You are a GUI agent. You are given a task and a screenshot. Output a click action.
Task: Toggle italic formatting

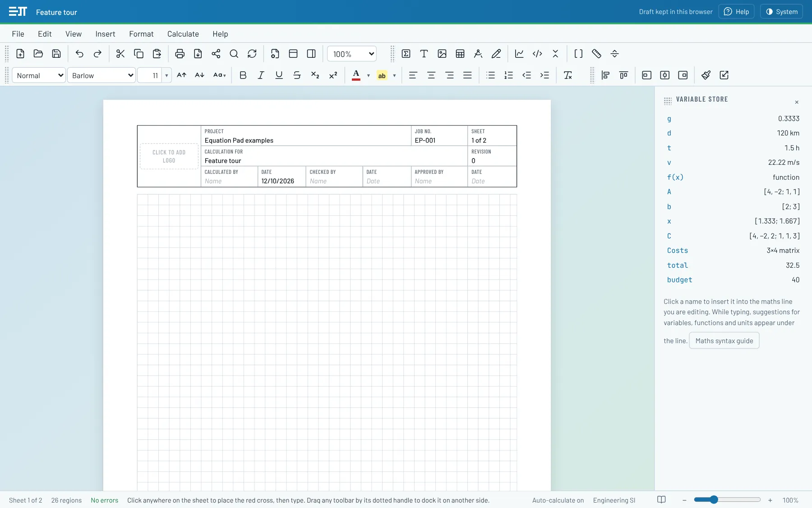tap(261, 75)
